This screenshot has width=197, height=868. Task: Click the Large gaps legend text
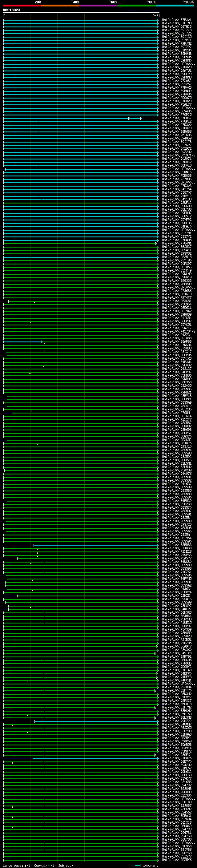tap(38, 866)
